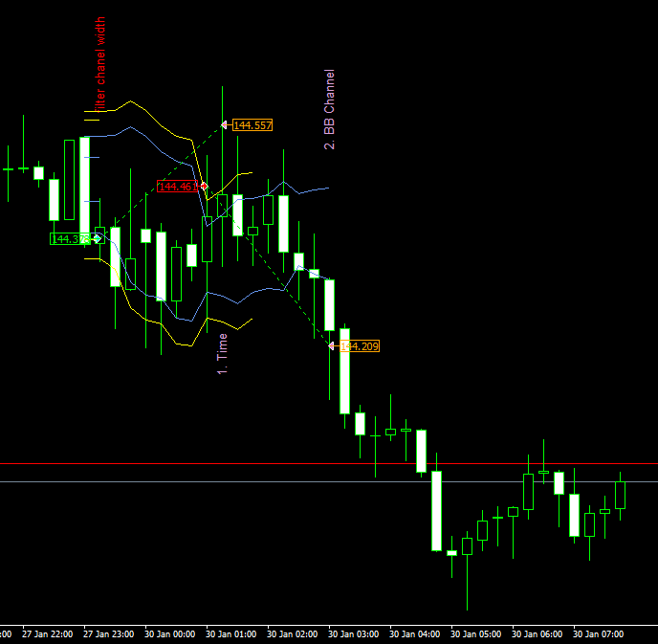
Task: Select the red horizontal price line
Action: tap(329, 464)
